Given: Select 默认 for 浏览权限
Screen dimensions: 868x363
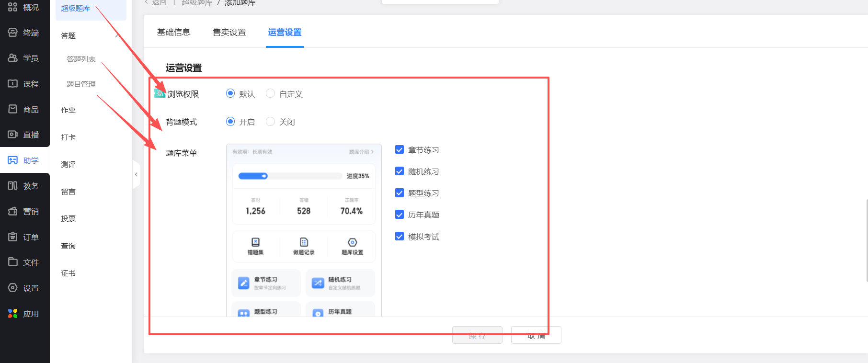Looking at the screenshot, I should [x=230, y=93].
